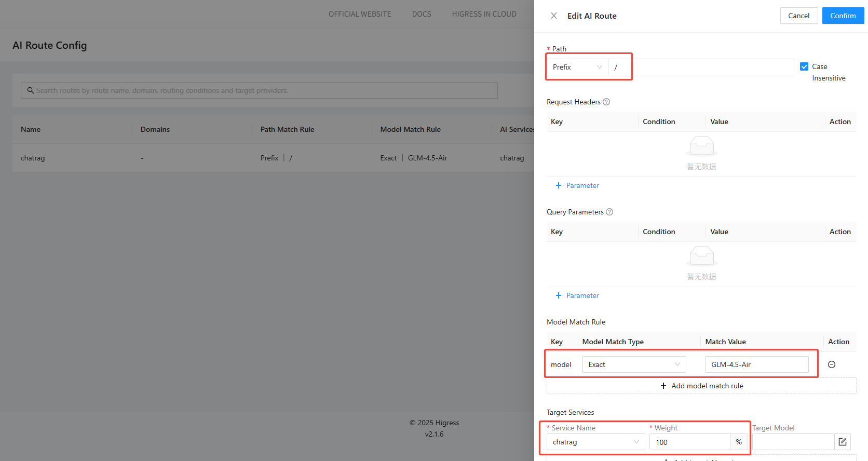Open the OFFICIAL WEBSITE menu link

(x=360, y=14)
